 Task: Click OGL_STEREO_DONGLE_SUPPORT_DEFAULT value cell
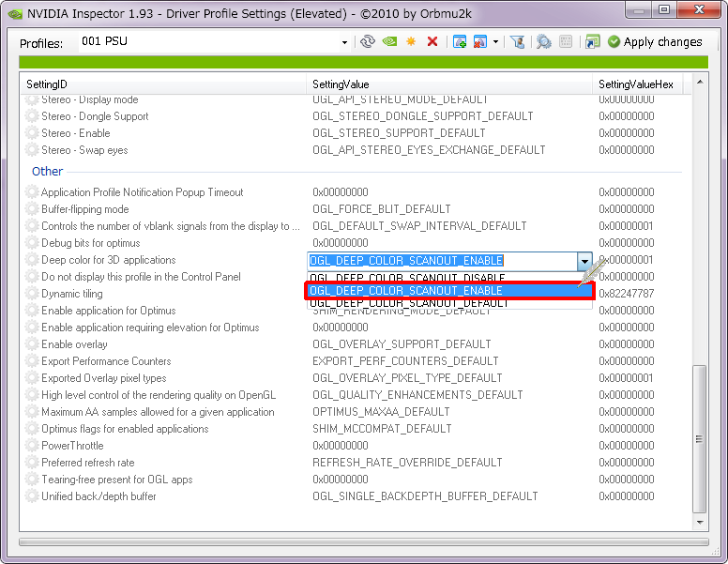[x=422, y=116]
